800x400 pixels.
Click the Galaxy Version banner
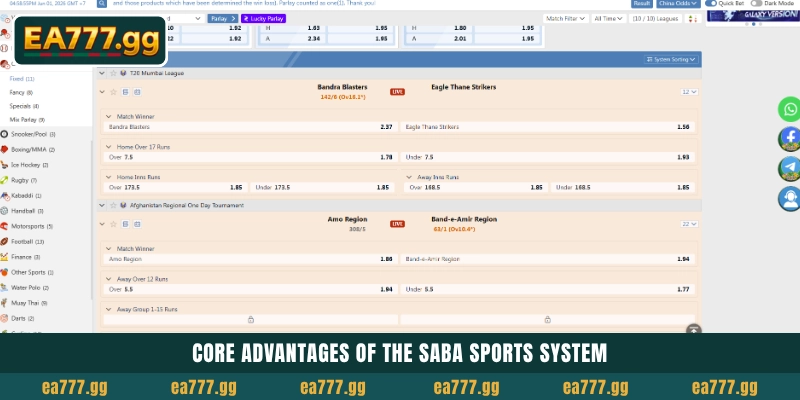(753, 15)
